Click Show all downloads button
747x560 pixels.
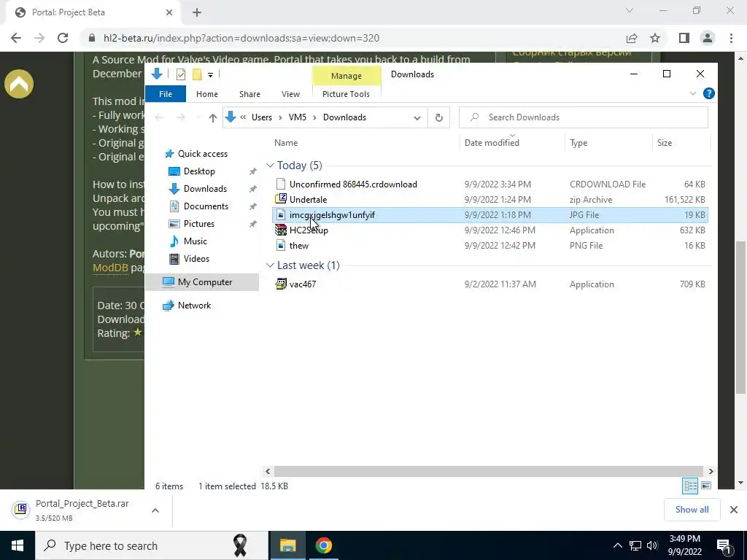tap(692, 510)
